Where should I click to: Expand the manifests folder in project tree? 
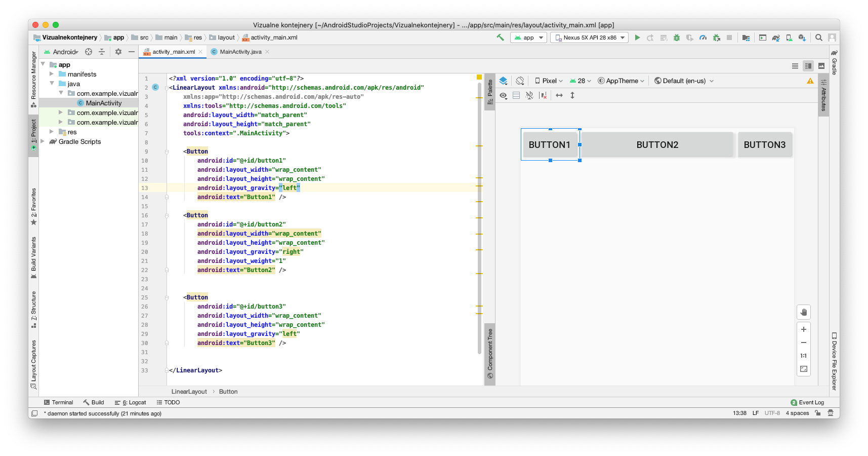tap(52, 74)
